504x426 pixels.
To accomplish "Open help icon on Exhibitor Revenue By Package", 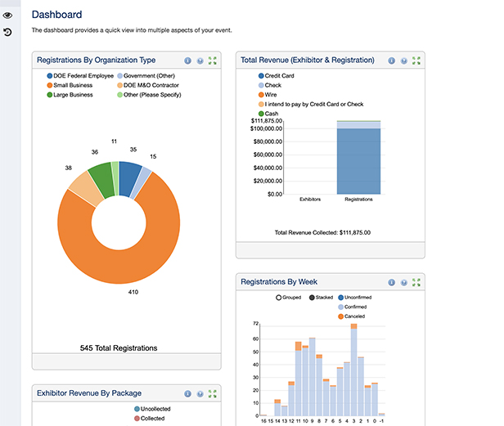I will pos(200,394).
